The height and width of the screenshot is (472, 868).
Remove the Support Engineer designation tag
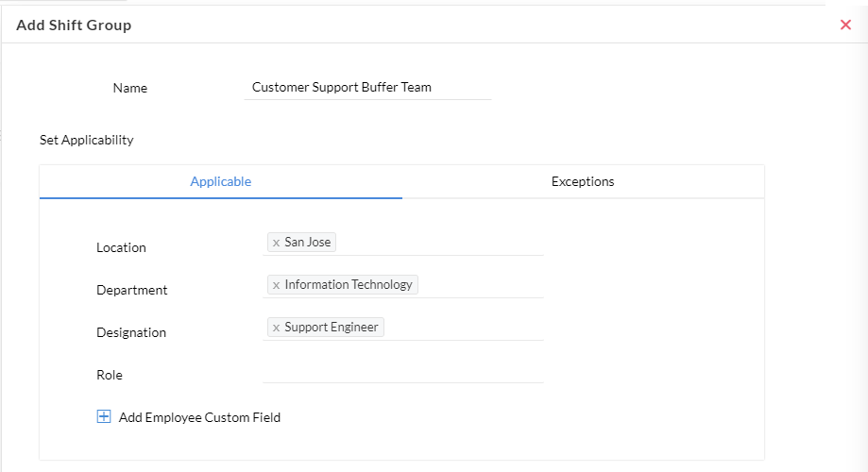tap(276, 328)
